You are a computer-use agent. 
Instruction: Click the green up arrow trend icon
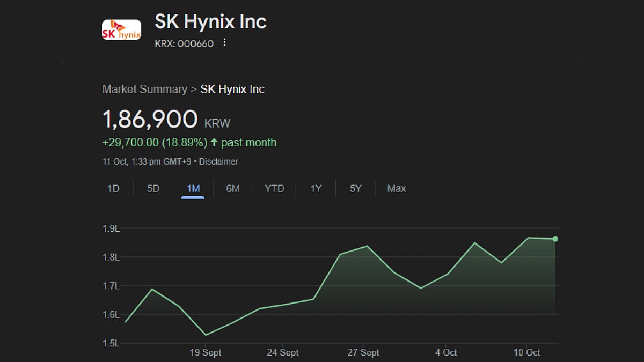(x=214, y=143)
